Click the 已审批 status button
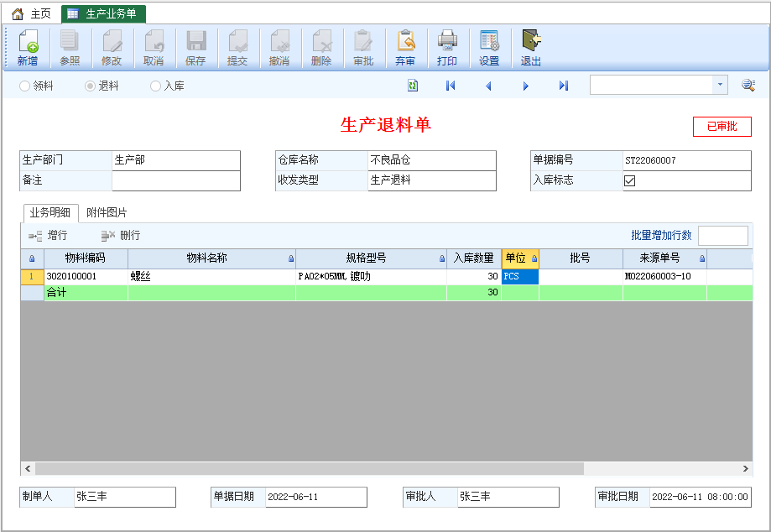 coord(722,127)
